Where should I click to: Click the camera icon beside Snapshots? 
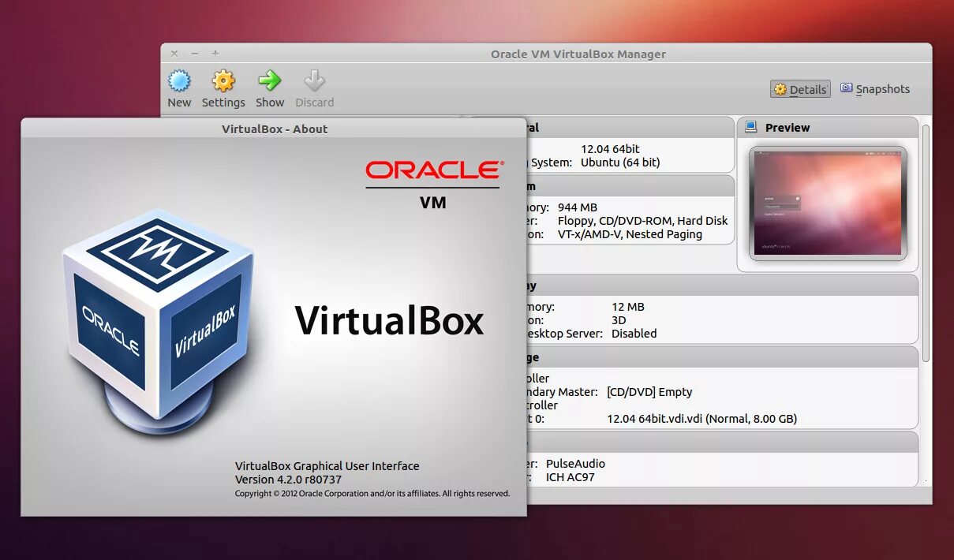click(x=847, y=88)
